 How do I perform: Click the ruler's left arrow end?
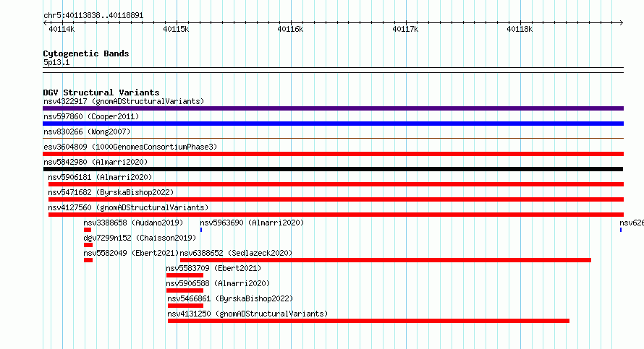pyautogui.click(x=45, y=22)
